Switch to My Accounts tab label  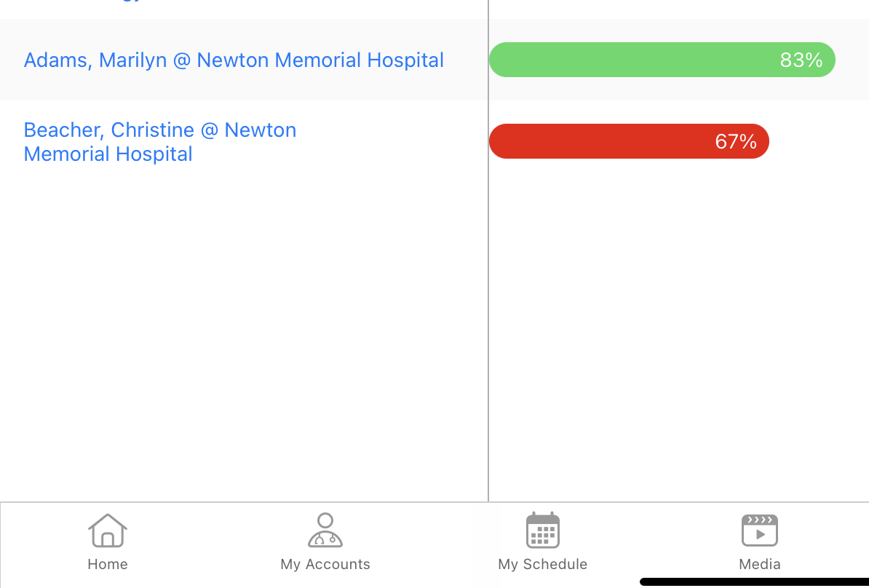tap(325, 564)
